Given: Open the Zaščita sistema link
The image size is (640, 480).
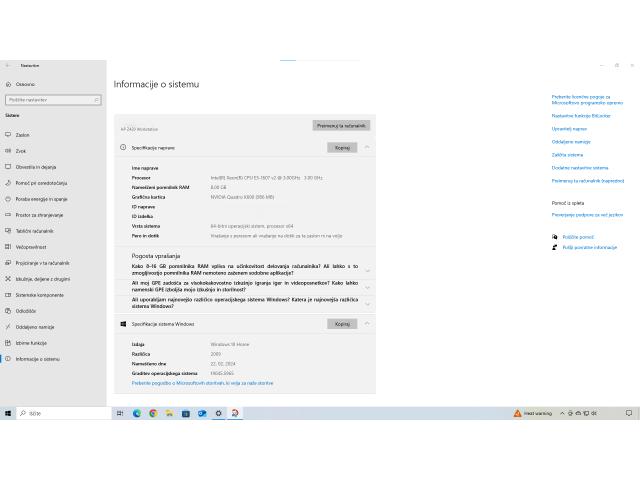Looking at the screenshot, I should [567, 155].
